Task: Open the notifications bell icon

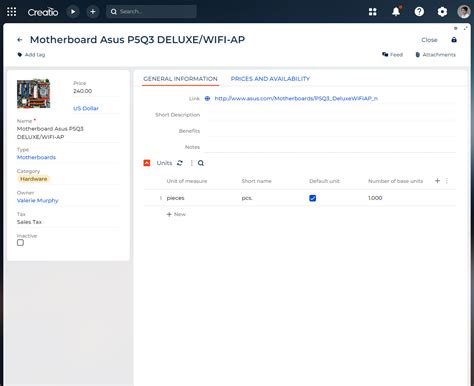Action: (396, 12)
